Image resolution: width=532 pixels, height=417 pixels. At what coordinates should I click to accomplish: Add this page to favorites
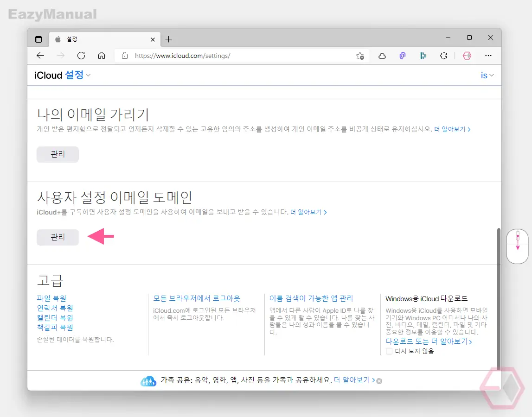(360, 56)
